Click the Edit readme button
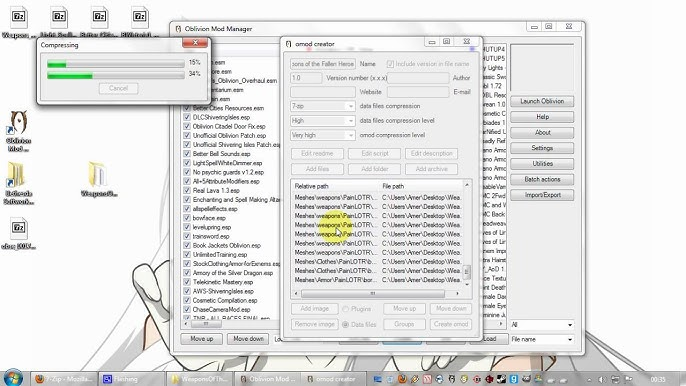The height and width of the screenshot is (386, 686). 317,154
